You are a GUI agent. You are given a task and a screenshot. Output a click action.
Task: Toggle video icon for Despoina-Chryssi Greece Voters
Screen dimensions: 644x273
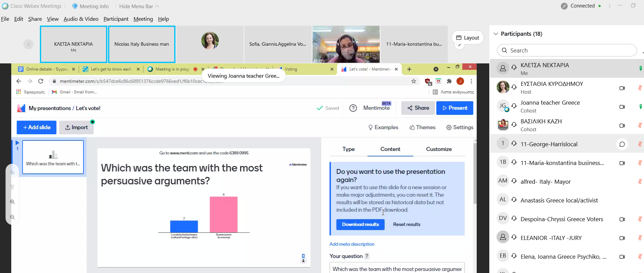click(x=622, y=219)
